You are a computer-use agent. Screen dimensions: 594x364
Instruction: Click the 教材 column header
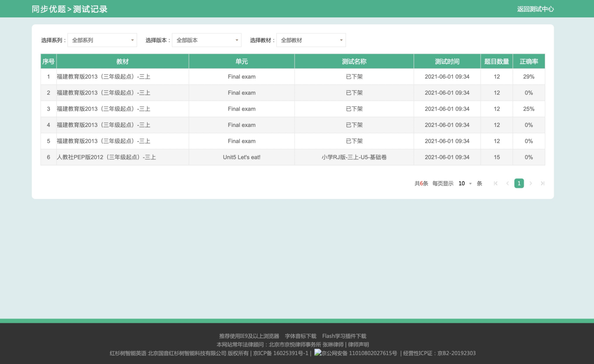coord(123,61)
